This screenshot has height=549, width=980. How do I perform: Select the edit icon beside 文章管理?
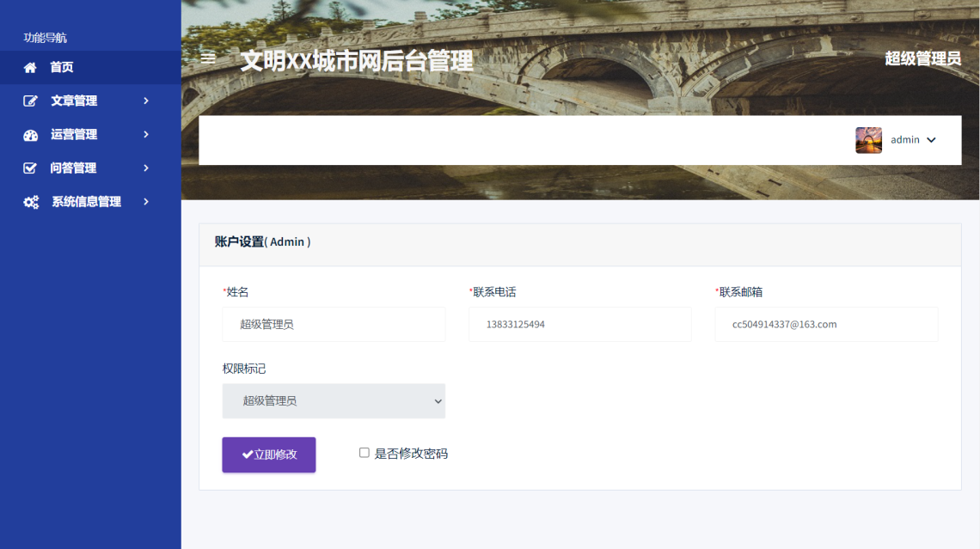[29, 101]
